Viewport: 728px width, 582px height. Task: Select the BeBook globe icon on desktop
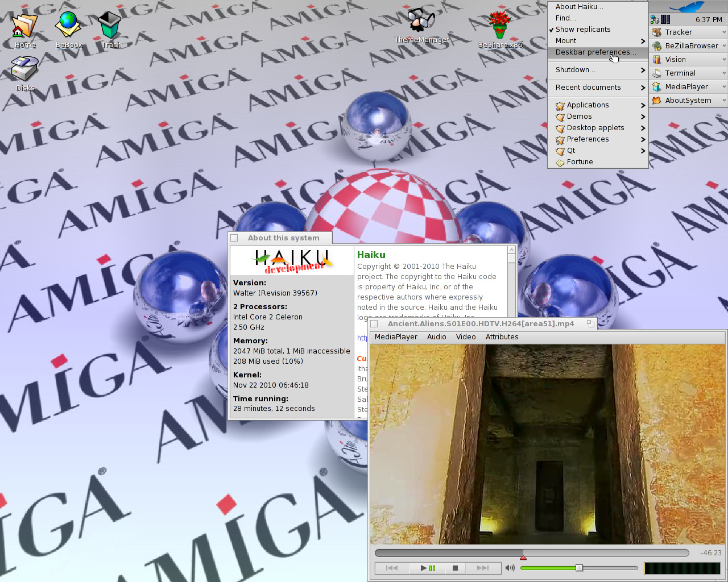click(x=68, y=24)
